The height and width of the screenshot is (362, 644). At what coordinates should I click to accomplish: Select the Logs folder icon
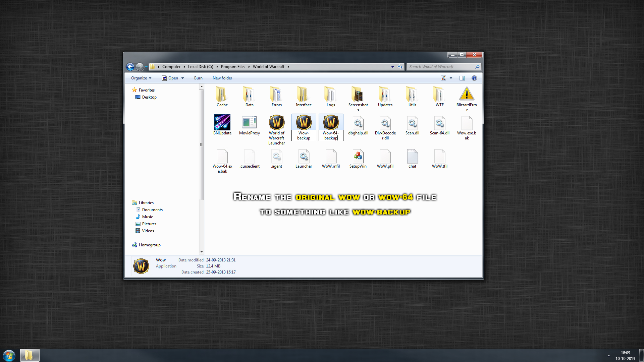point(331,94)
